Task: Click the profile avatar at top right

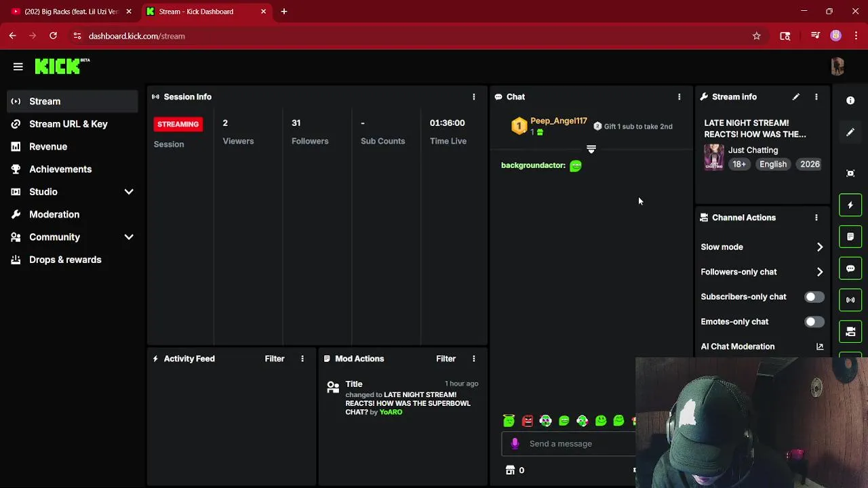Action: (x=837, y=66)
